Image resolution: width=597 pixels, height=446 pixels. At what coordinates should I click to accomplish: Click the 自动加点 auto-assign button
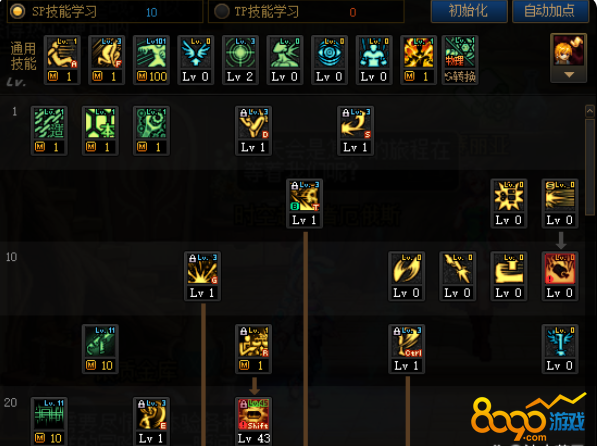(x=550, y=11)
